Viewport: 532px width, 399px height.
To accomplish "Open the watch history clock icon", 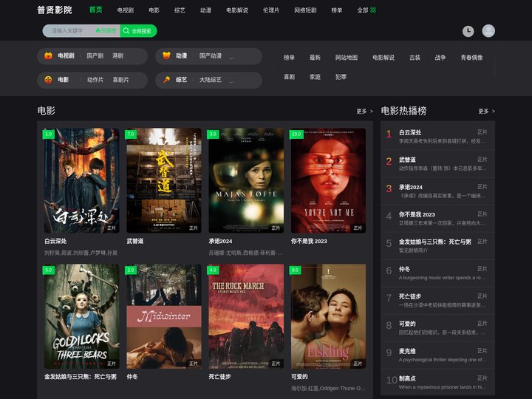I will [x=468, y=31].
